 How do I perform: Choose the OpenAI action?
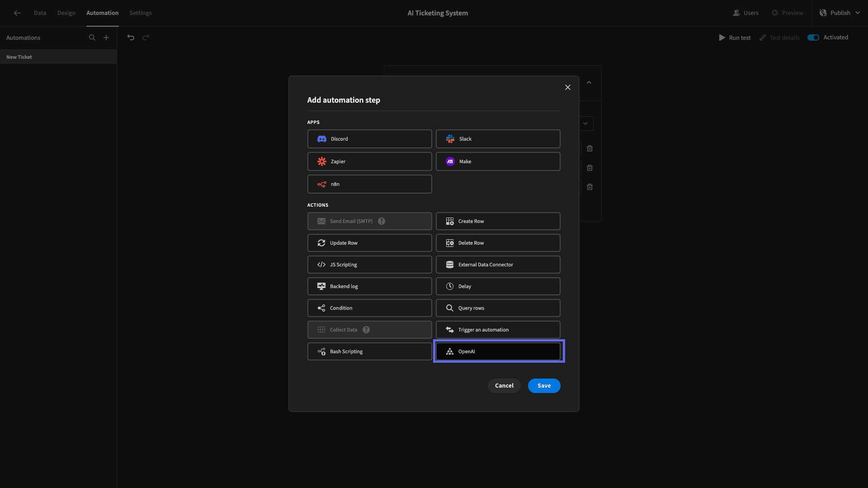[x=498, y=351]
